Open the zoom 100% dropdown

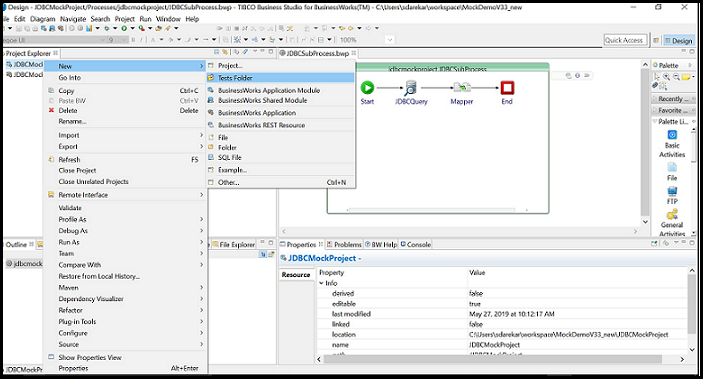(390, 40)
